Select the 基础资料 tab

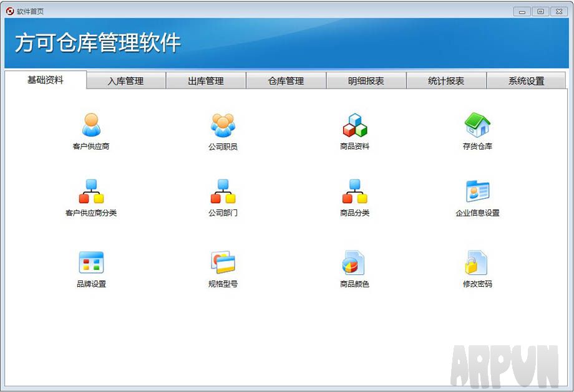click(x=44, y=80)
